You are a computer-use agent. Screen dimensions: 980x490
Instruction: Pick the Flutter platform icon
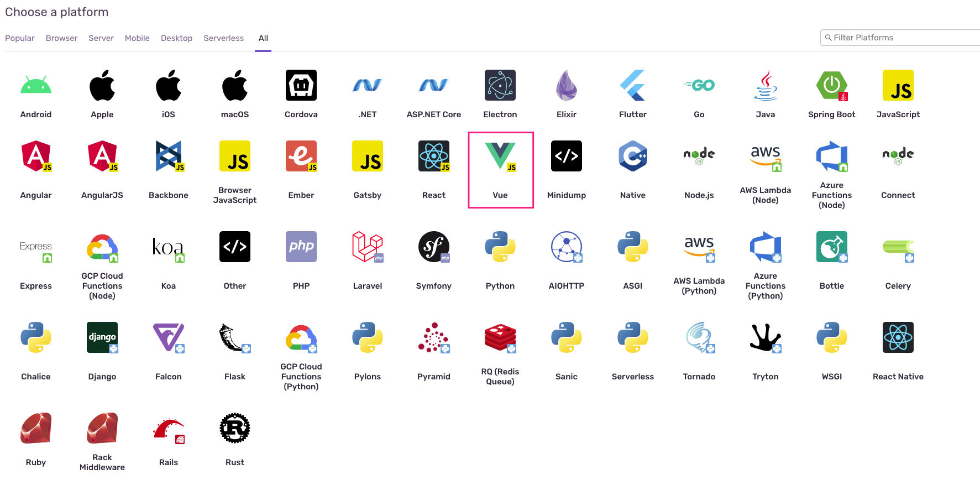tap(633, 85)
